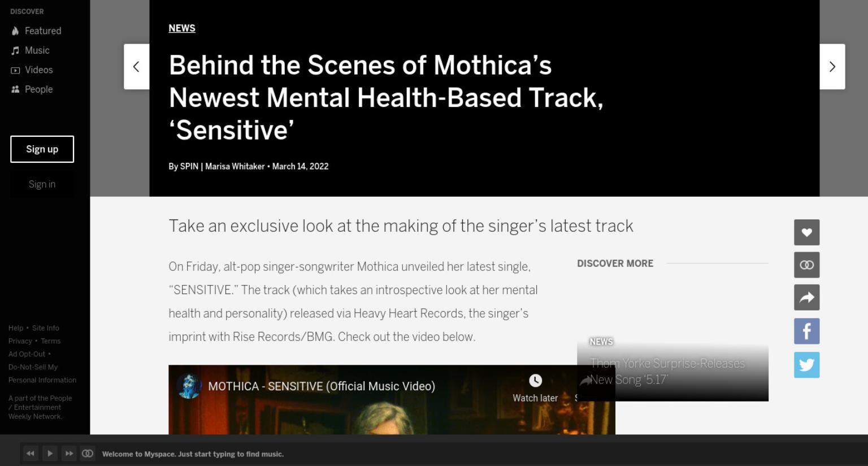The height and width of the screenshot is (466, 868).
Task: Skip to next track in player
Action: 69,454
